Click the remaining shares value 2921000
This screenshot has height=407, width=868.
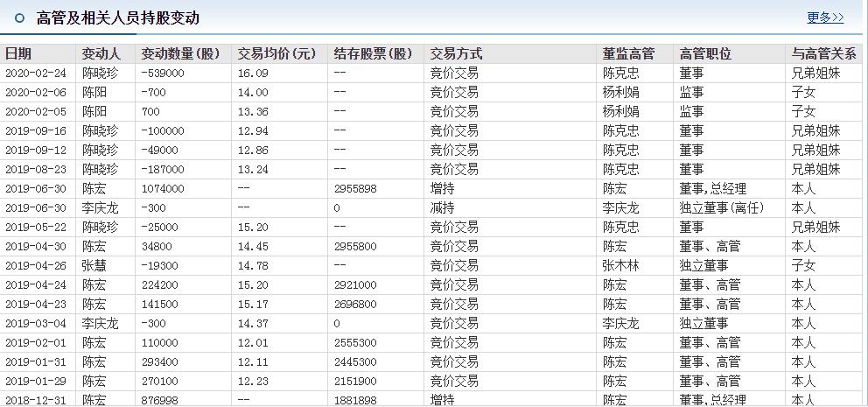[x=355, y=285]
